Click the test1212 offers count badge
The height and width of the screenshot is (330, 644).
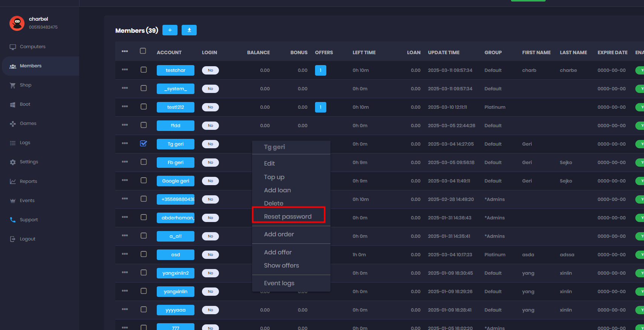320,107
